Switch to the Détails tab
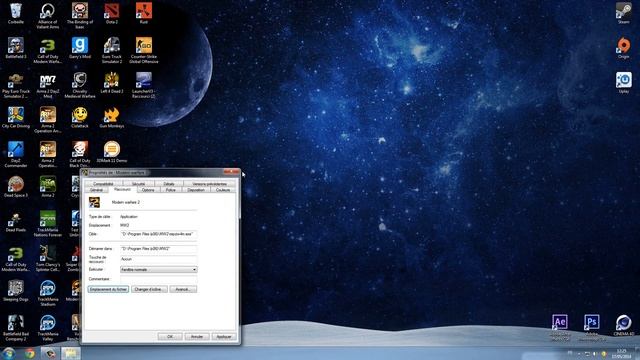This screenshot has width=640, height=360. tap(169, 184)
